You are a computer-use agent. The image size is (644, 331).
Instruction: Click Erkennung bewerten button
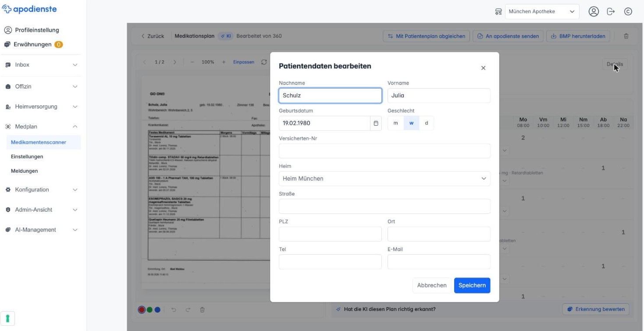(596, 309)
